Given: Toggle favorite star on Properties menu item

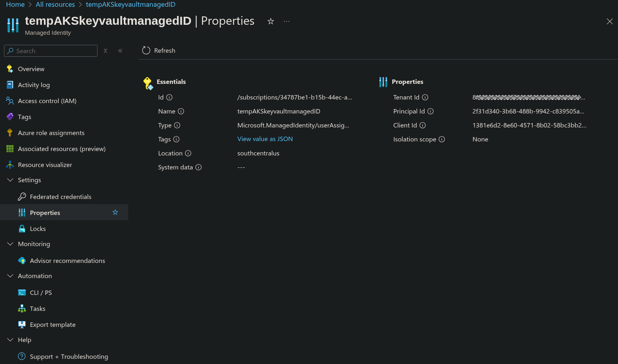Looking at the screenshot, I should point(115,212).
